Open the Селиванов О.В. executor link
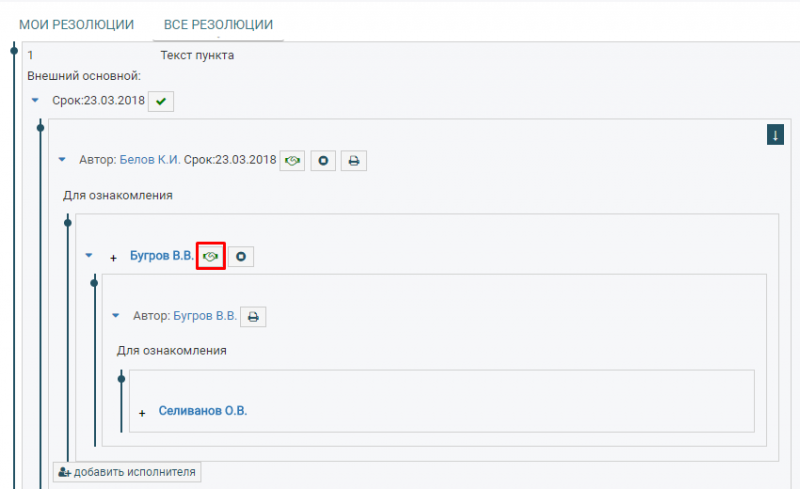 pyautogui.click(x=202, y=411)
